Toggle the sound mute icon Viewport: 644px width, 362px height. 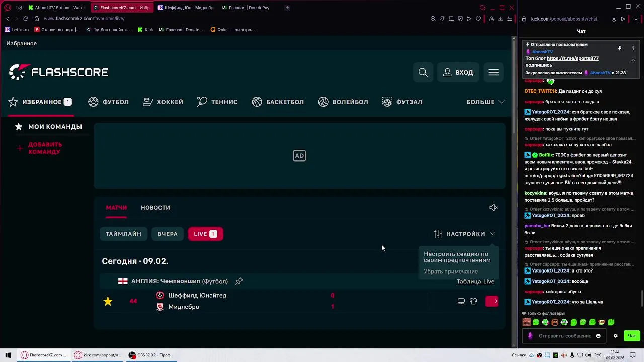coord(493,208)
